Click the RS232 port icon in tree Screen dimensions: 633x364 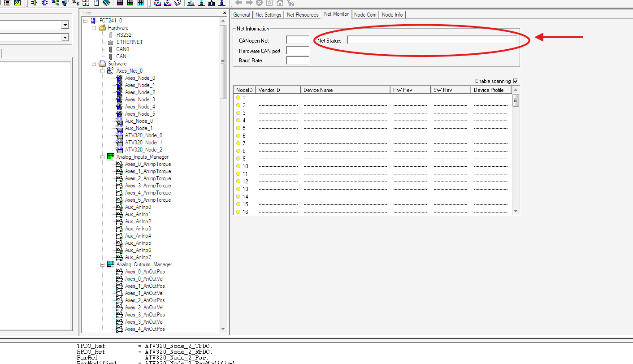click(111, 35)
